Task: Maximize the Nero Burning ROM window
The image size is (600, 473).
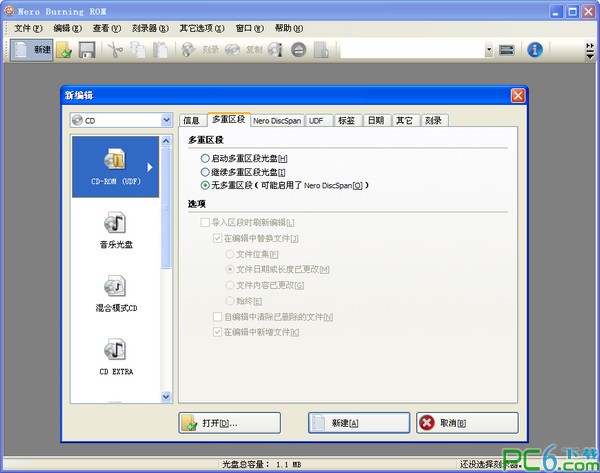Action: point(573,11)
